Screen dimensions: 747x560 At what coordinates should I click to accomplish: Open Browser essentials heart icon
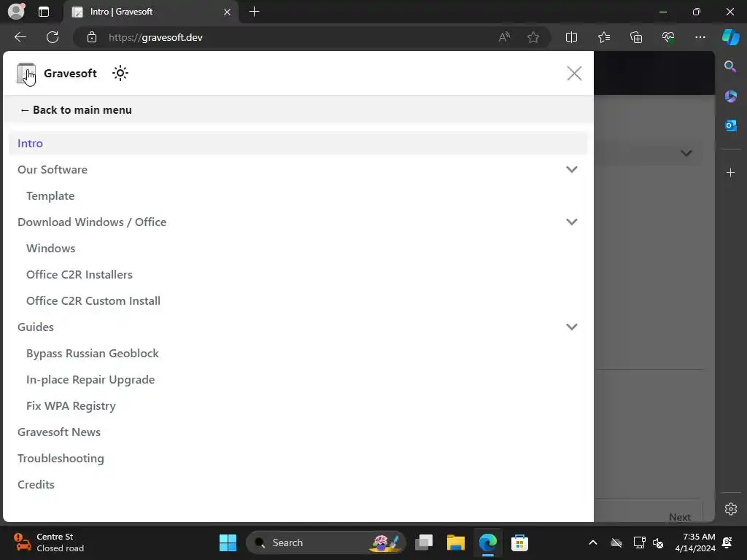(668, 37)
